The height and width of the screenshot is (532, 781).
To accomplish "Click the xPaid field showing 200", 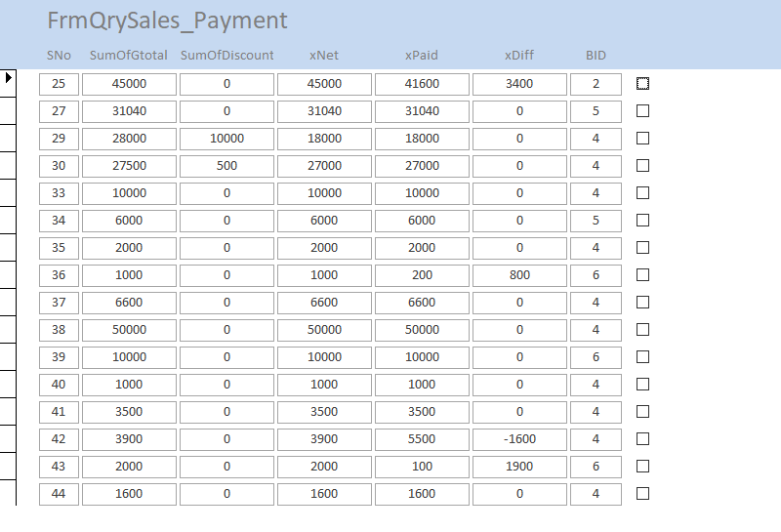I will pos(422,275).
